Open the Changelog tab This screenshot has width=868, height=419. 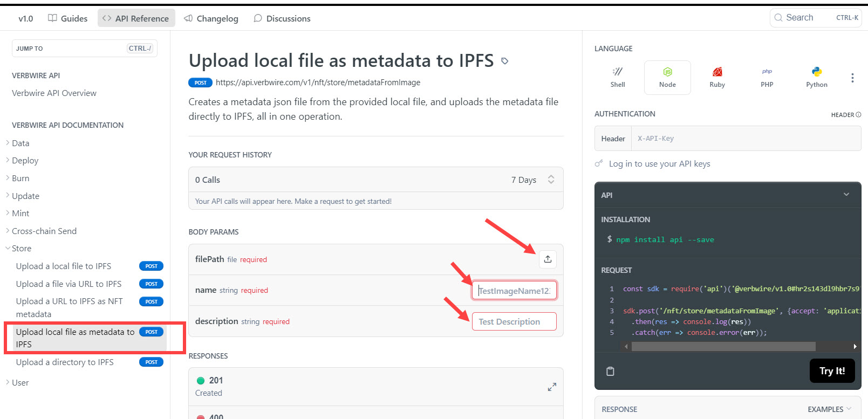pyautogui.click(x=211, y=18)
